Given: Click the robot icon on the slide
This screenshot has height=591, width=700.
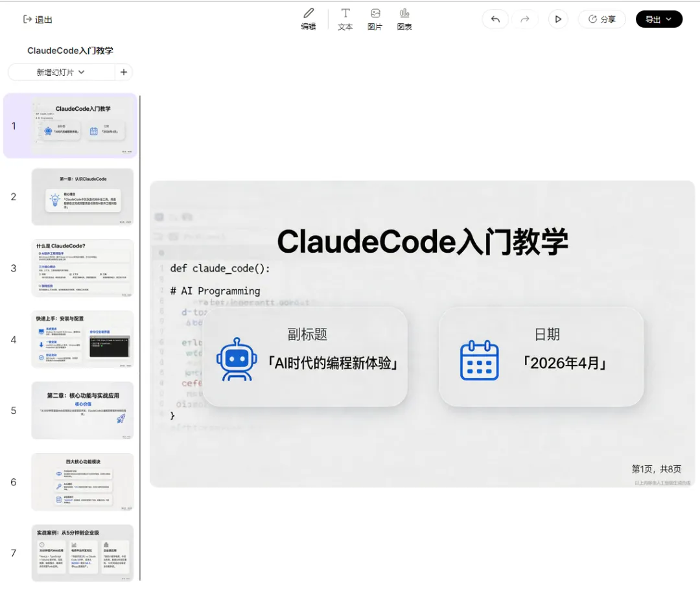Looking at the screenshot, I should point(237,360).
